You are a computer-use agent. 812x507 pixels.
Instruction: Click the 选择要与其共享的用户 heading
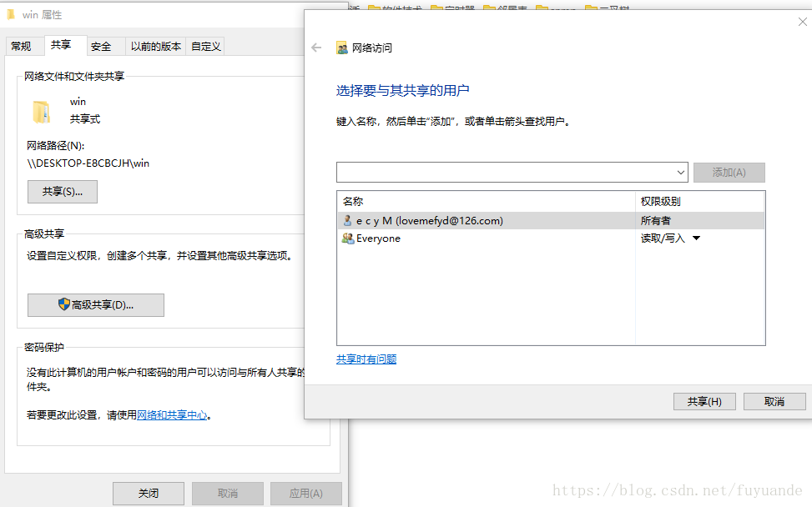[402, 91]
